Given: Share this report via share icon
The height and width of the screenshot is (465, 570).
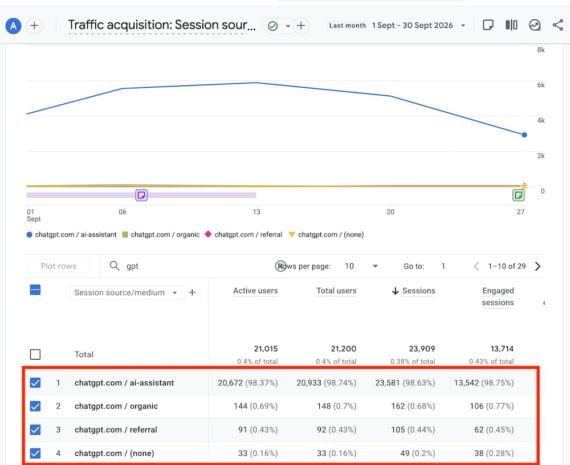Looking at the screenshot, I should (558, 25).
